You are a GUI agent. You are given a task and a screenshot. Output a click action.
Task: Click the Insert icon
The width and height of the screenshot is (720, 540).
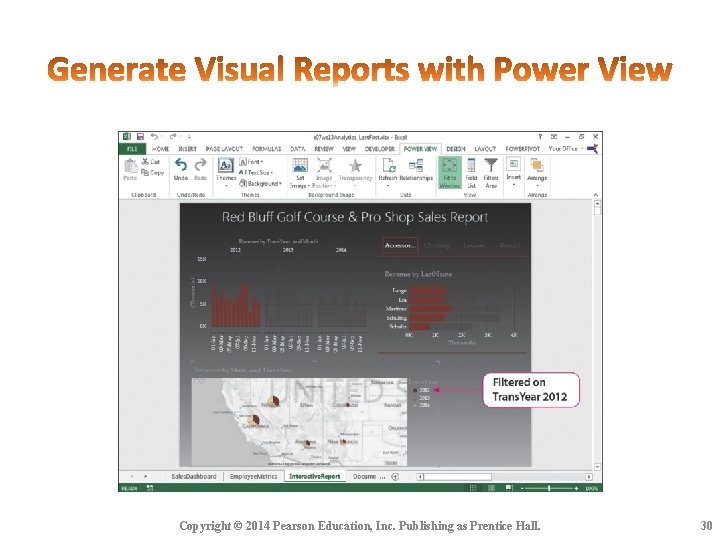click(513, 164)
